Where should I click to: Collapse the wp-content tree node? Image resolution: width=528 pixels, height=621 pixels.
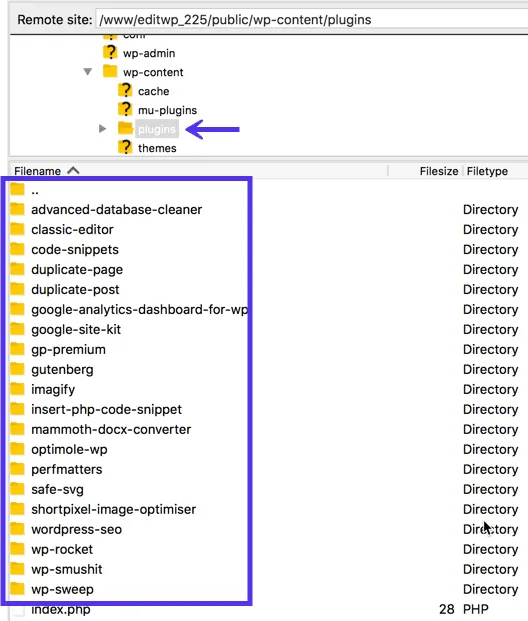[x=88, y=72]
